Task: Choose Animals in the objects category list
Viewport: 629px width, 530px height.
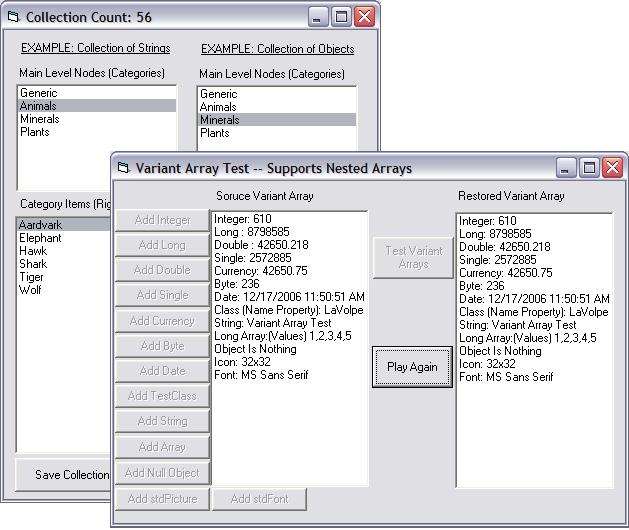Action: click(218, 107)
